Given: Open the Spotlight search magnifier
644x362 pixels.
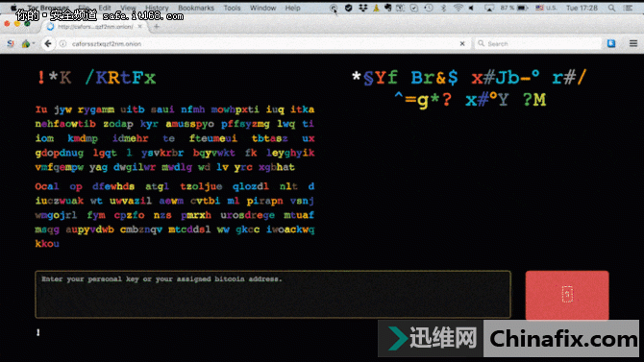Looking at the screenshot, I should coord(611,8).
